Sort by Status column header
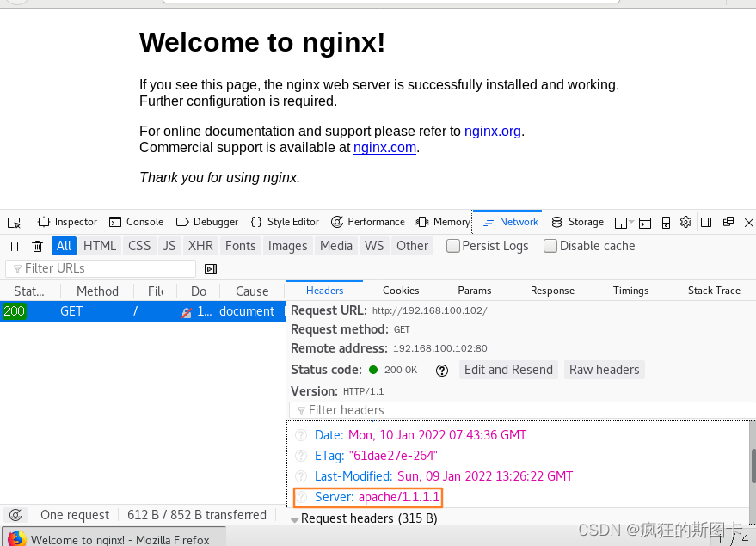Viewport: 756px width, 546px height. point(29,291)
